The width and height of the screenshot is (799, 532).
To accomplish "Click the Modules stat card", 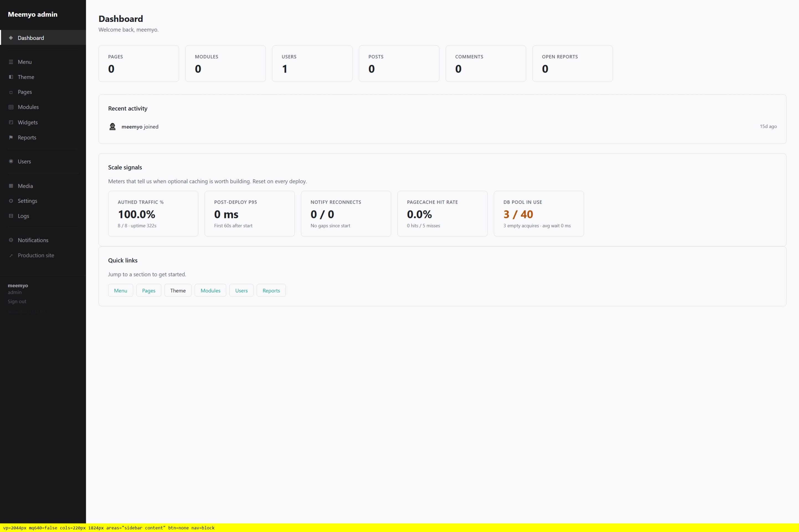I will (226, 63).
